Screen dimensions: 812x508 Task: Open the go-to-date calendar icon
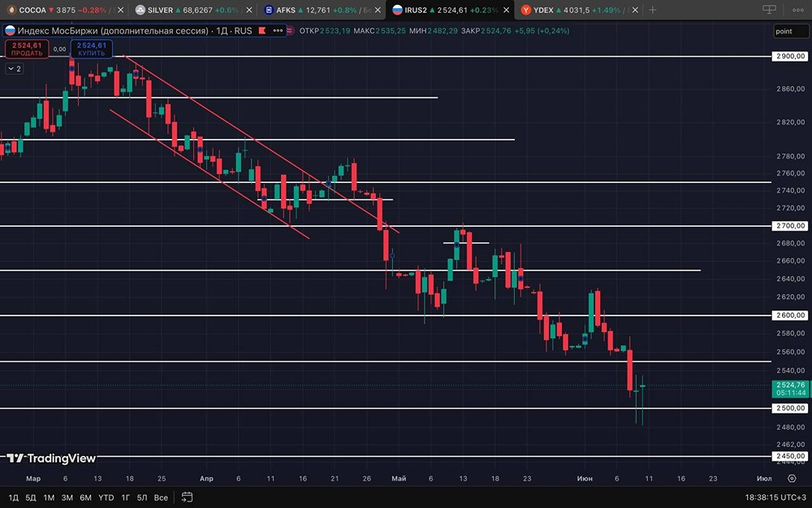[x=187, y=497]
